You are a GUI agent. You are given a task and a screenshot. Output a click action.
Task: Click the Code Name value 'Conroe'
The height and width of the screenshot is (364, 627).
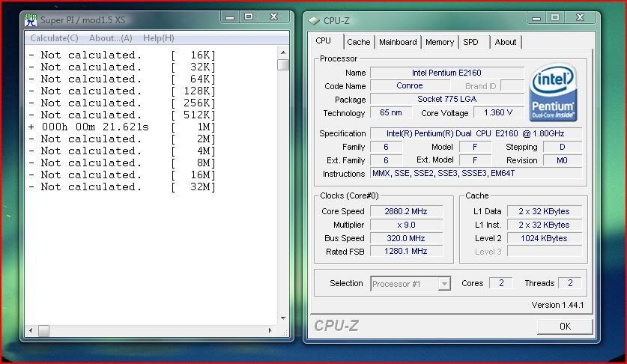410,85
